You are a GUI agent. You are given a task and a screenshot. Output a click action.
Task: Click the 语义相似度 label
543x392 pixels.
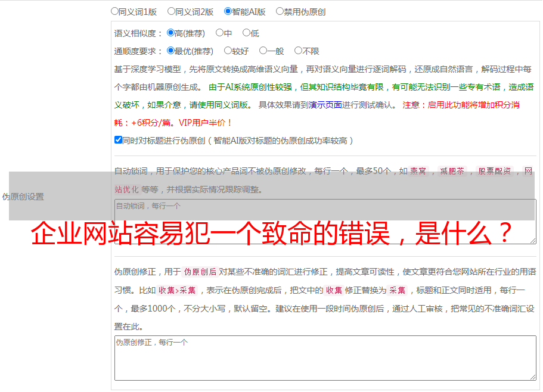(x=138, y=33)
